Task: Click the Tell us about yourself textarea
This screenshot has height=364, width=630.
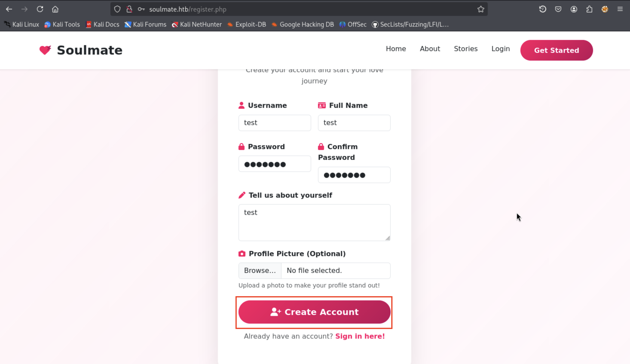Action: point(314,222)
